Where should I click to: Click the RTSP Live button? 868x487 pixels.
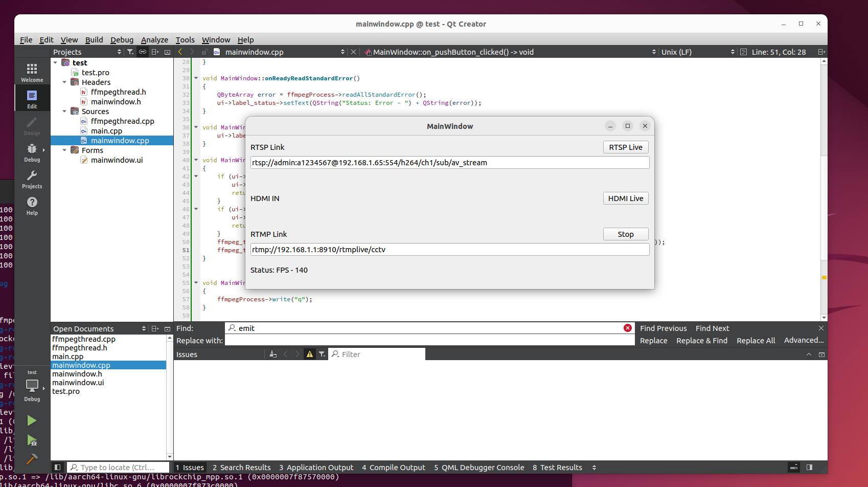point(626,147)
